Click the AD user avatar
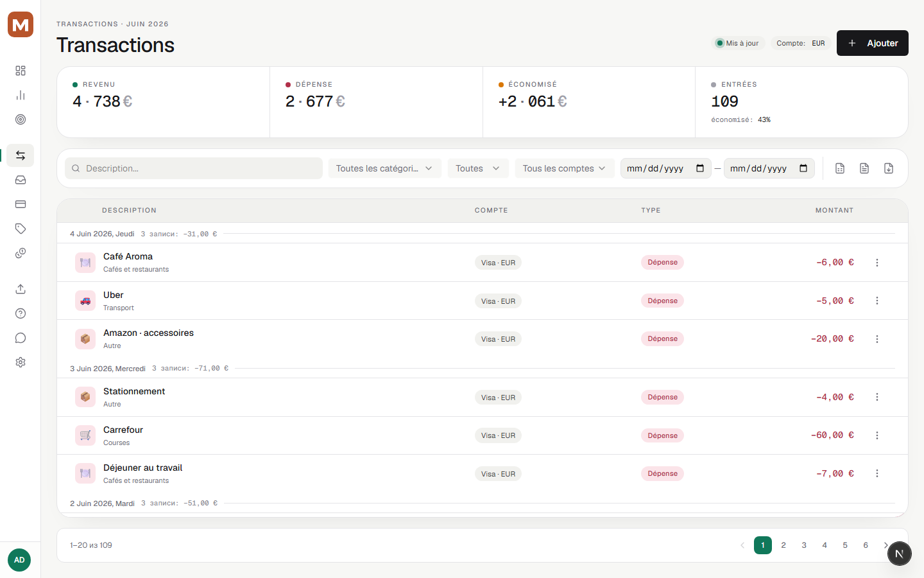 [x=19, y=560]
